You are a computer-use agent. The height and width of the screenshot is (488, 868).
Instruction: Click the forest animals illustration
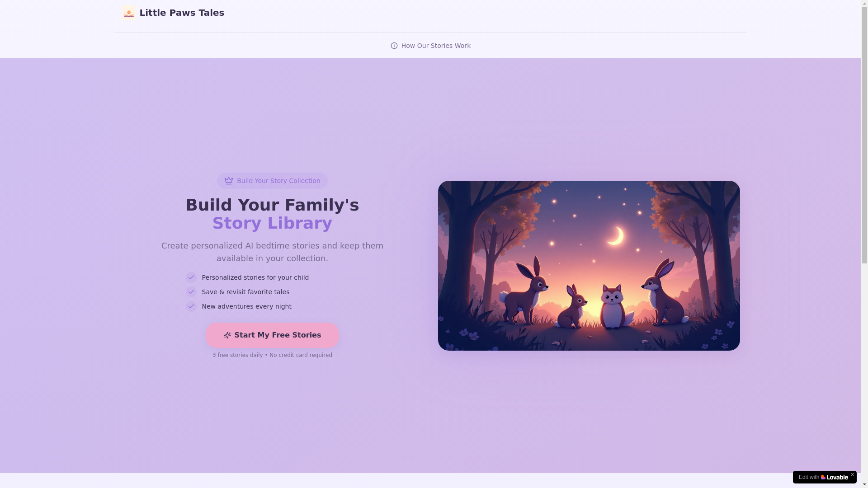(x=589, y=266)
